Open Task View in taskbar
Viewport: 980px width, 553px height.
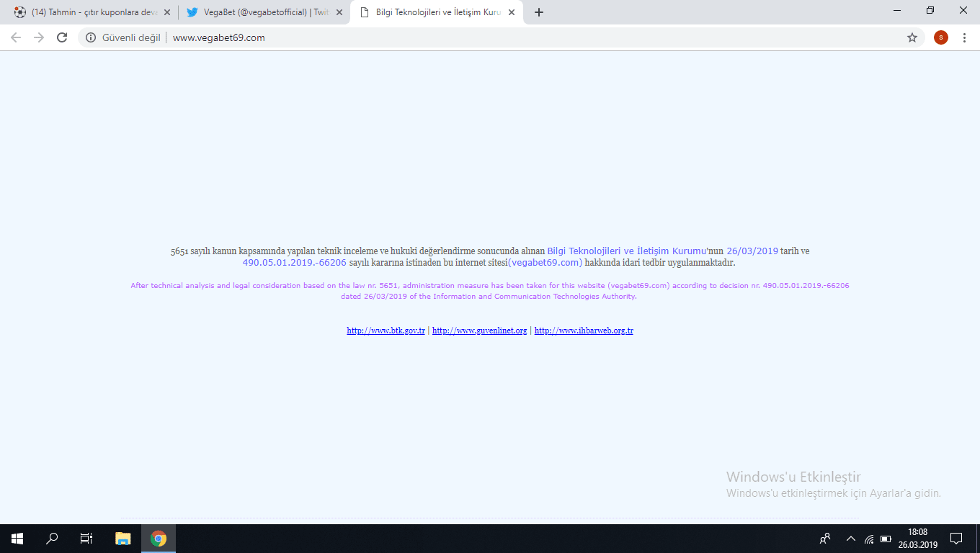coord(86,539)
